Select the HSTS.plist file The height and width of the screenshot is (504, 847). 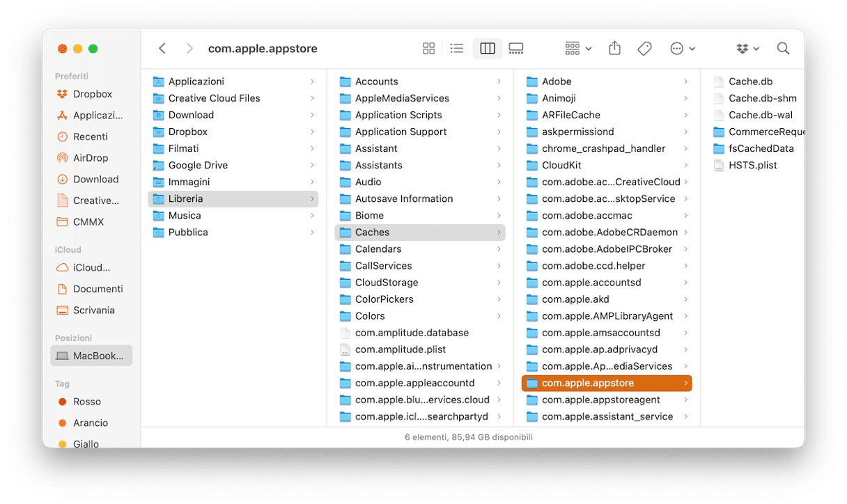pyautogui.click(x=756, y=165)
